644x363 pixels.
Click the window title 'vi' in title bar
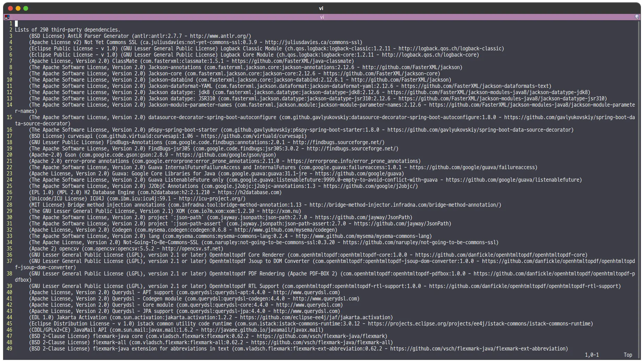coord(321,8)
